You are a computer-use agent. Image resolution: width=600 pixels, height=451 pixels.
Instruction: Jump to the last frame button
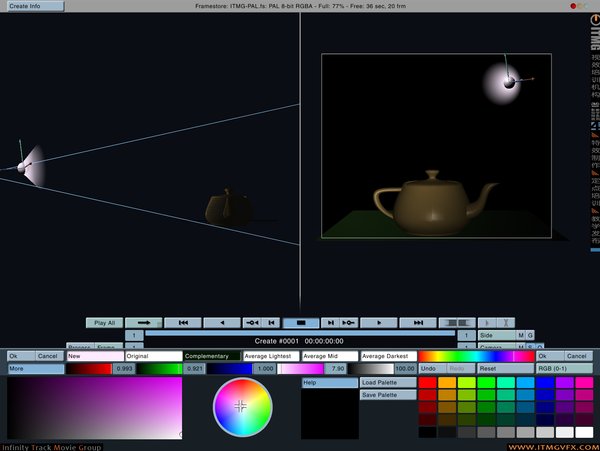coord(418,323)
